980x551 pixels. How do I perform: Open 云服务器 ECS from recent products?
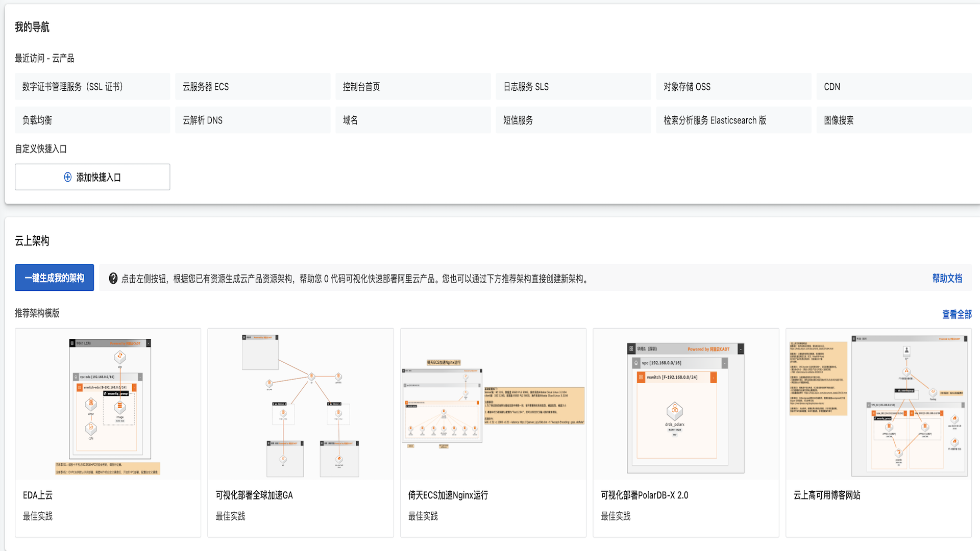(206, 86)
